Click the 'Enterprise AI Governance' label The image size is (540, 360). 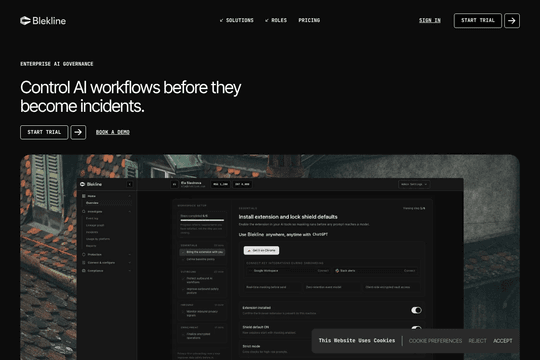(57, 64)
